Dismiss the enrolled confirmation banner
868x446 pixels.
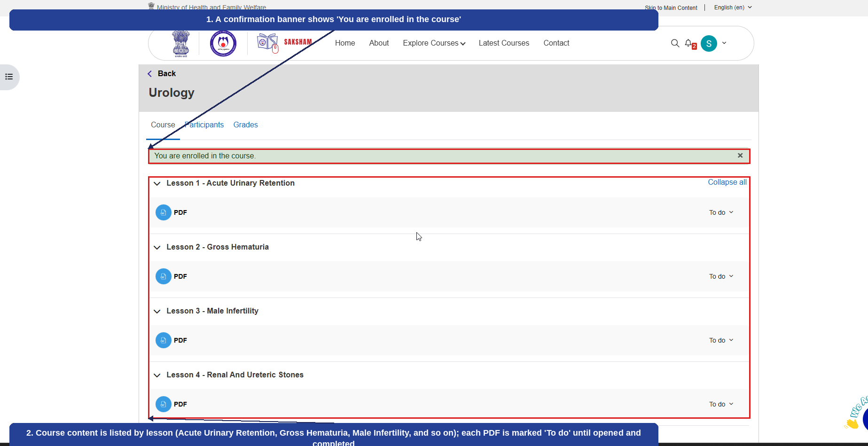click(x=740, y=156)
